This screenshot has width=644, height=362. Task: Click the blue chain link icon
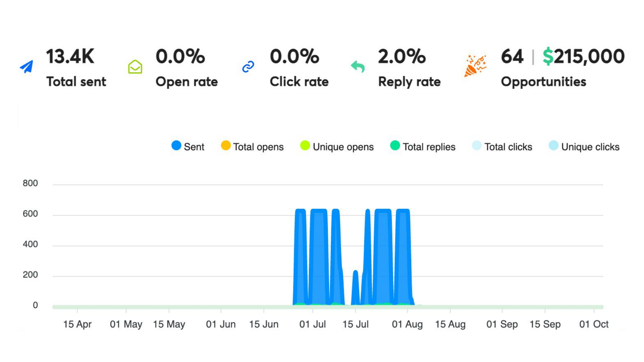248,67
